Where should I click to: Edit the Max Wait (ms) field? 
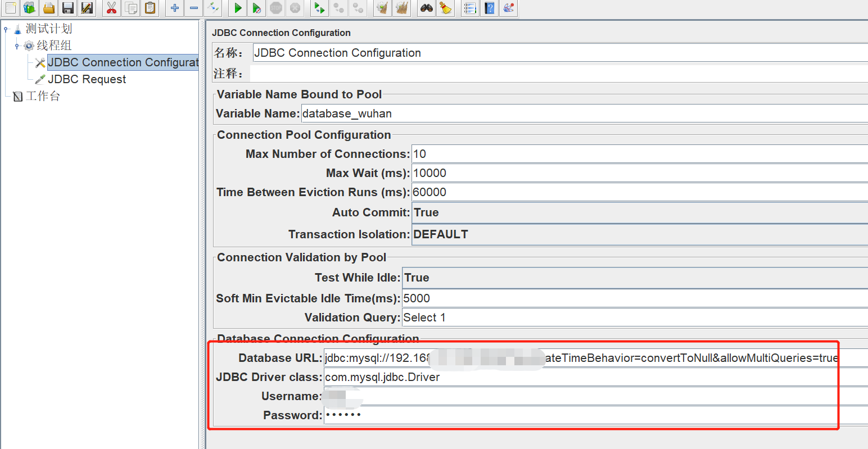click(x=640, y=173)
